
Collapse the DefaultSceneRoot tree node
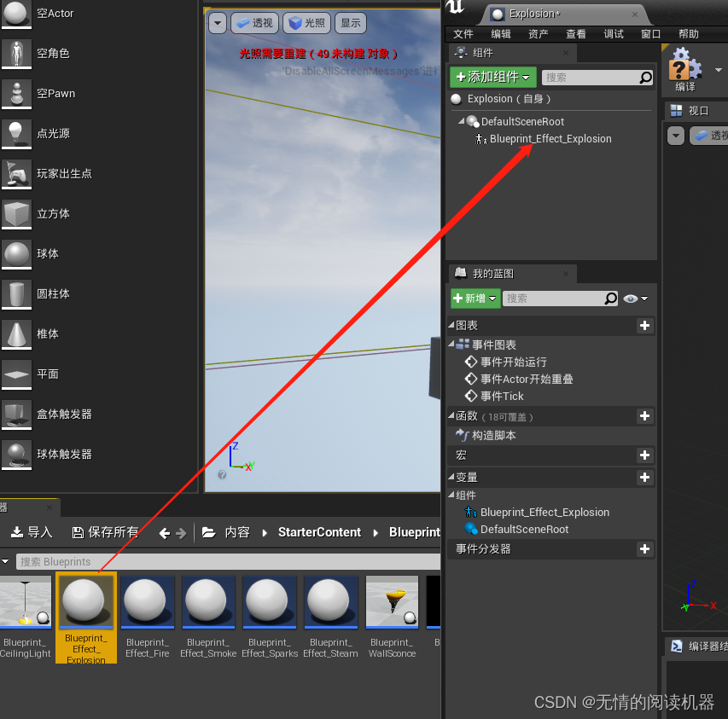pos(461,121)
